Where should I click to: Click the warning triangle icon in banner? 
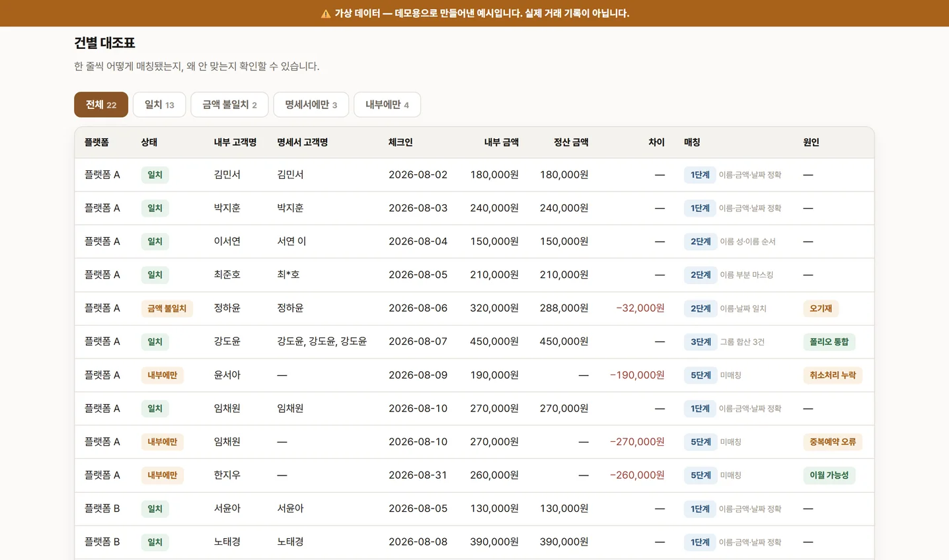(326, 13)
